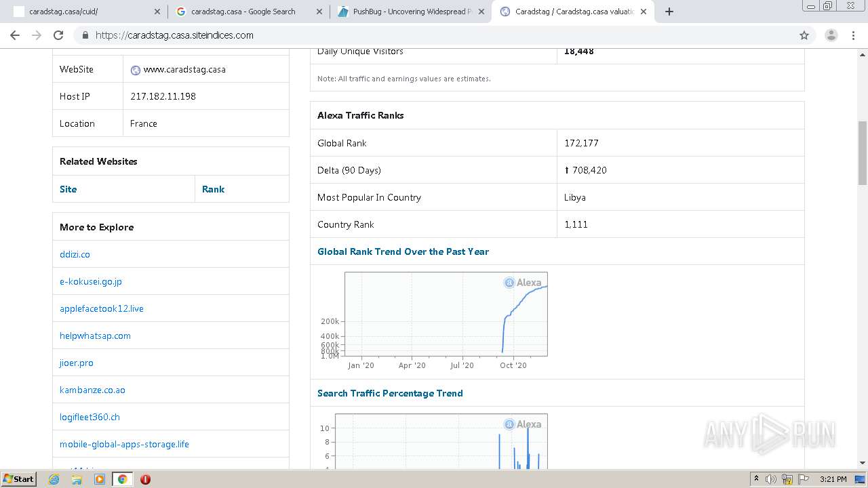
Task: Restore down the browser window
Action: (x=827, y=6)
